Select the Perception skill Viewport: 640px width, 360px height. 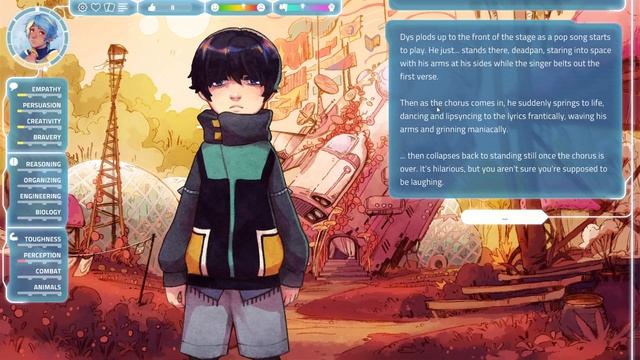(40, 258)
